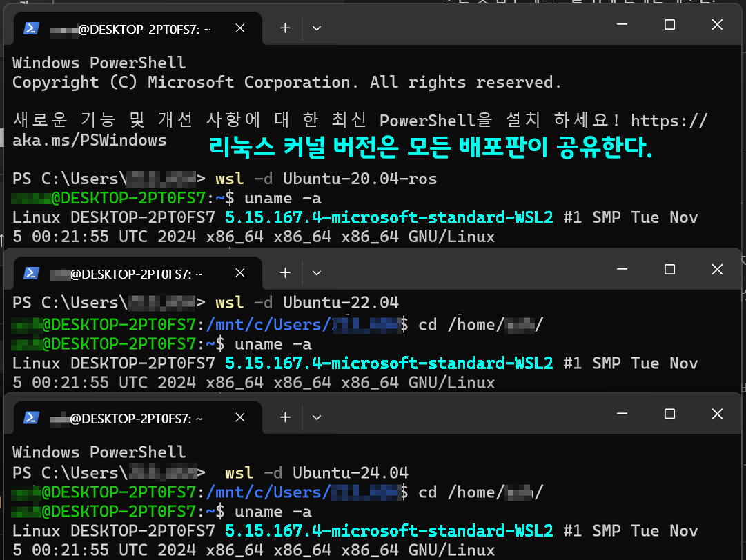746x560 pixels.
Task: Click 'uname -a' command in the bottom terminal
Action: coord(273,512)
